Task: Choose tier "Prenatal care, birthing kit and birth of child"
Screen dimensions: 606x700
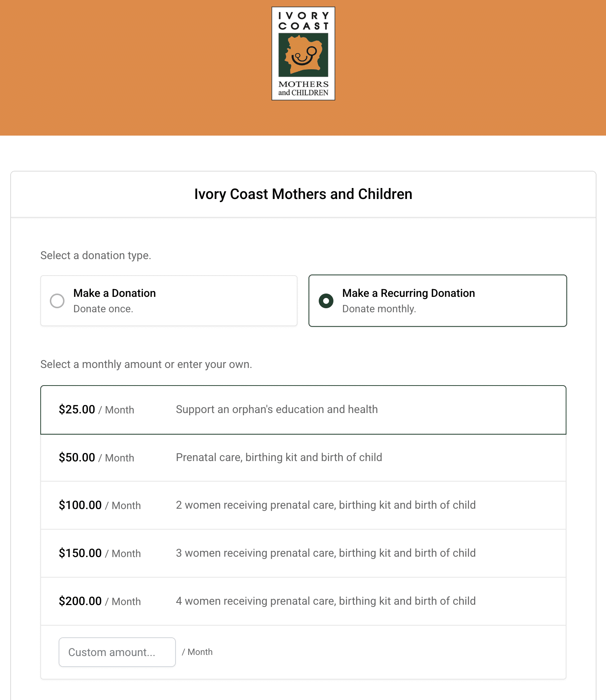Action: point(279,458)
